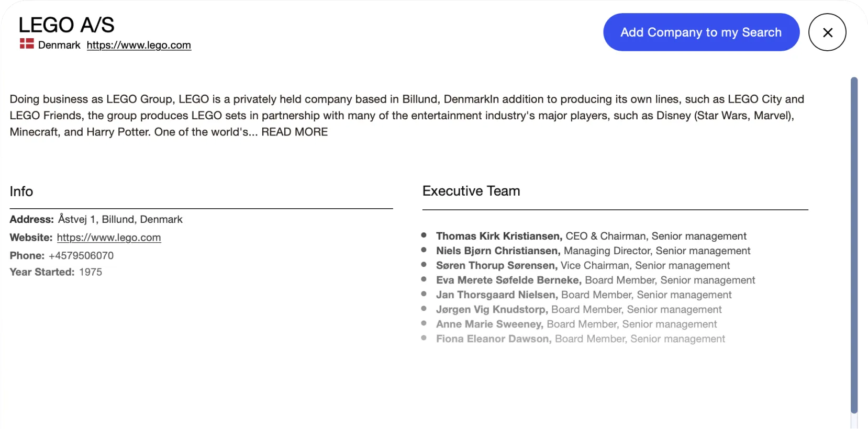Select Thomas Kirk Kristiansen entry
Image resolution: width=868 pixels, height=429 pixels.
pos(591,236)
